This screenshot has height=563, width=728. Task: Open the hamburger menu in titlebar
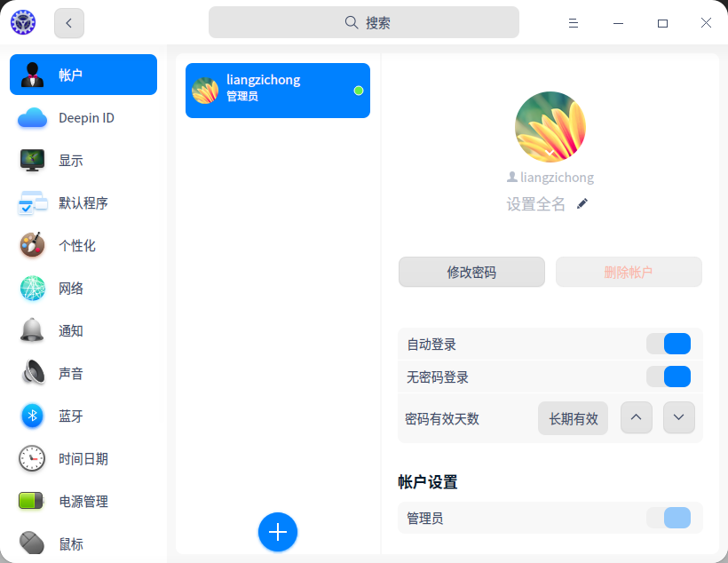(x=574, y=22)
